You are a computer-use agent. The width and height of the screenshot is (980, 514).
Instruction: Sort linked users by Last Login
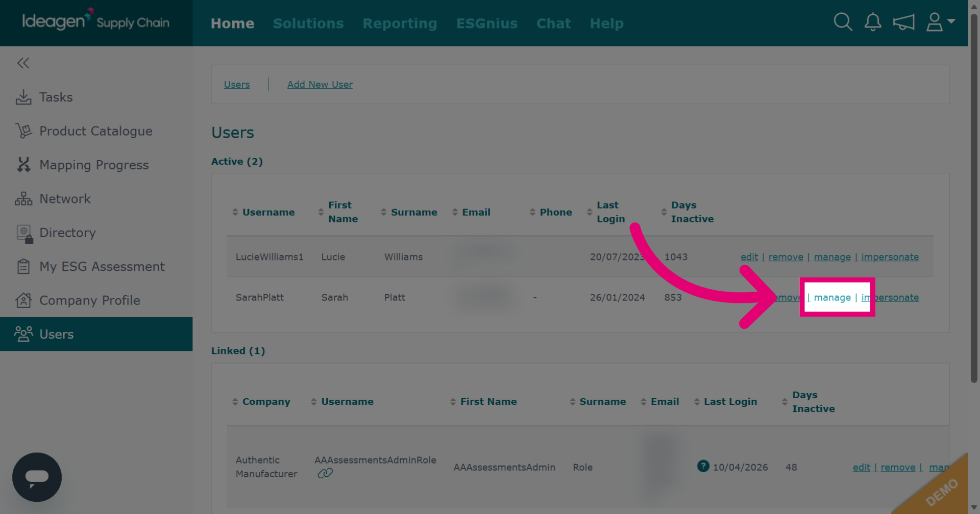725,402
